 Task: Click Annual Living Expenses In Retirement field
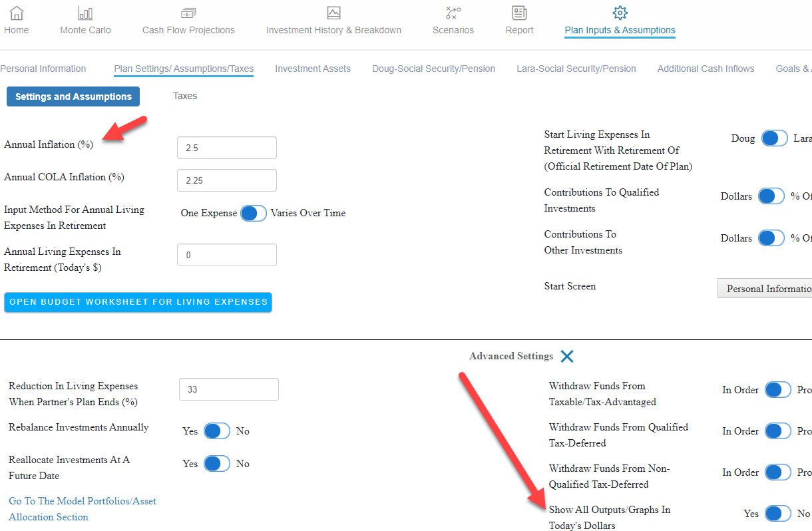[x=227, y=255]
